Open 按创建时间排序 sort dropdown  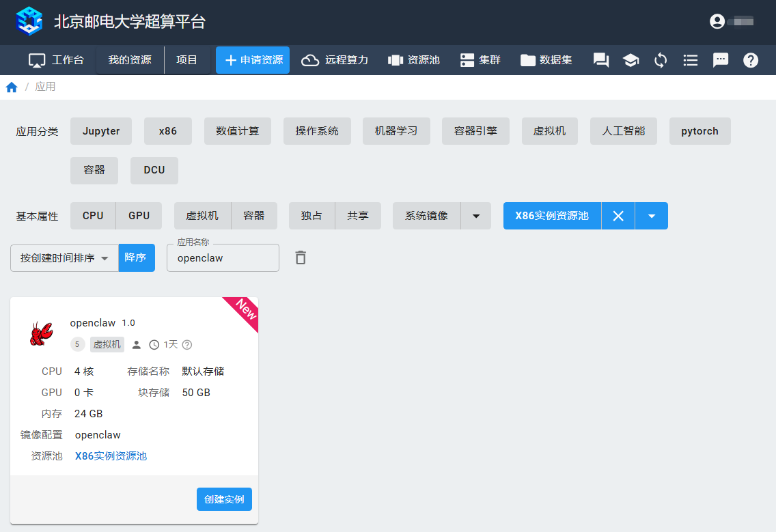[x=64, y=258]
